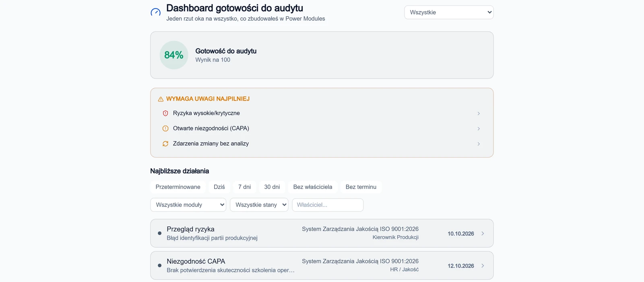This screenshot has width=644, height=282.
Task: Click the refresh arrows icon for 'Zdarzenia zmiany bez analizy'
Action: [165, 144]
